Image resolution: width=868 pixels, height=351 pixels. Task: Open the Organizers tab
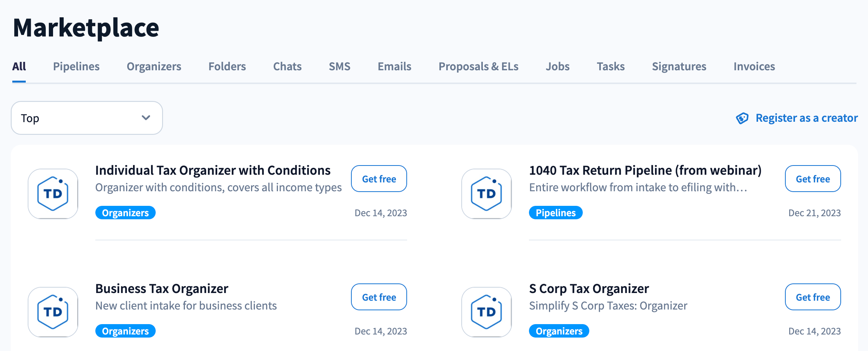coord(154,66)
